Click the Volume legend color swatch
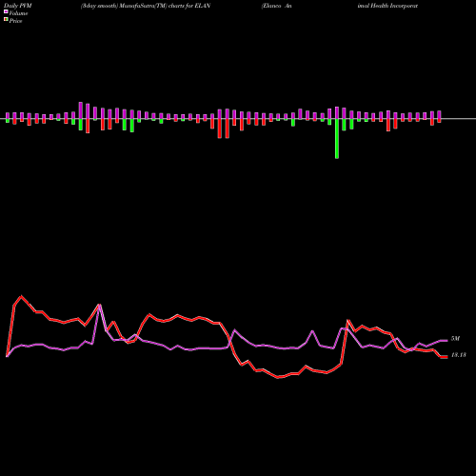Image resolution: width=476 pixels, height=476 pixels. point(6,12)
